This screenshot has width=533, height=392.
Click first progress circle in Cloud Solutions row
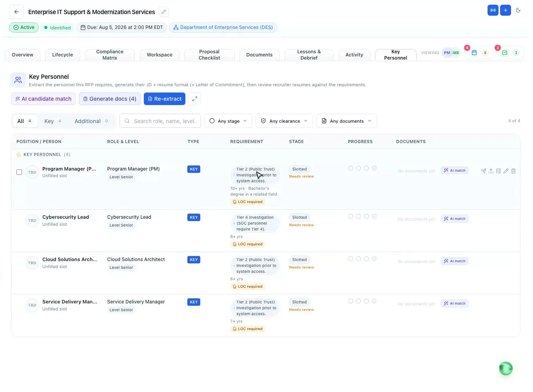[x=351, y=259]
